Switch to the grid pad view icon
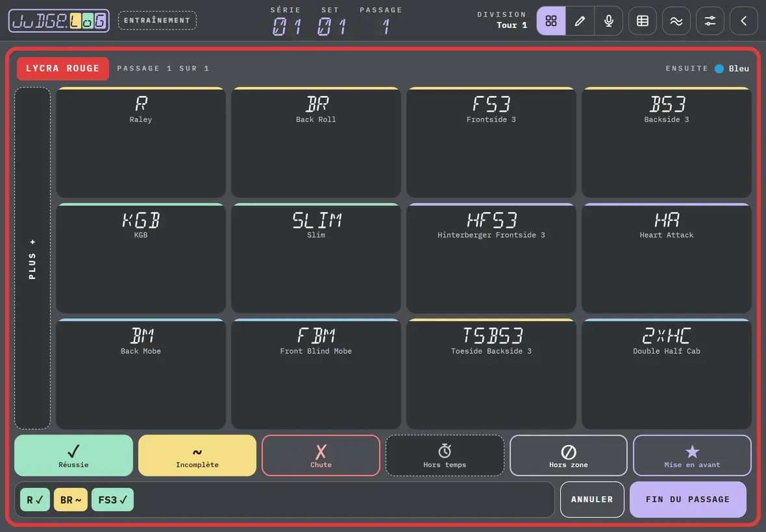 (x=551, y=21)
